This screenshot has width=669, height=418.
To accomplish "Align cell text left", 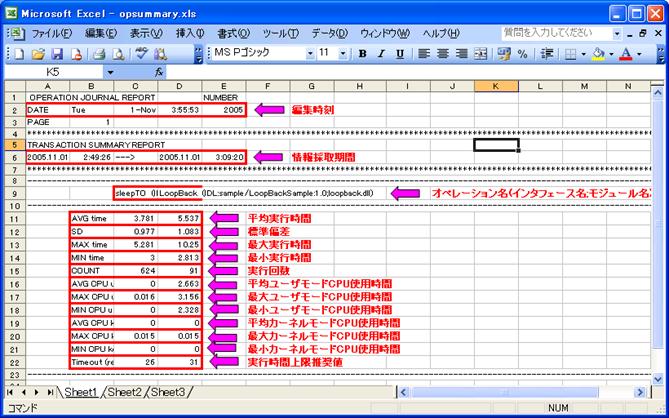I will pos(424,54).
